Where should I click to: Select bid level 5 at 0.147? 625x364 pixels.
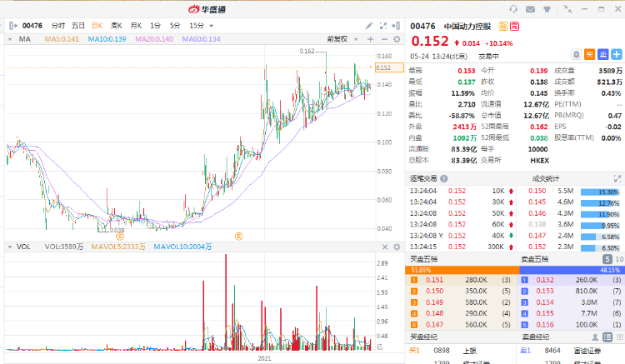461,325
